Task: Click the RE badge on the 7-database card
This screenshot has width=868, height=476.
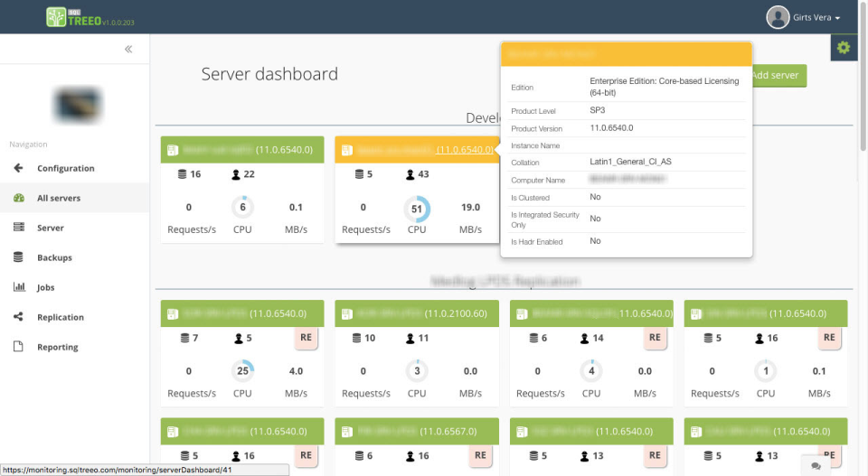Action: click(x=307, y=338)
